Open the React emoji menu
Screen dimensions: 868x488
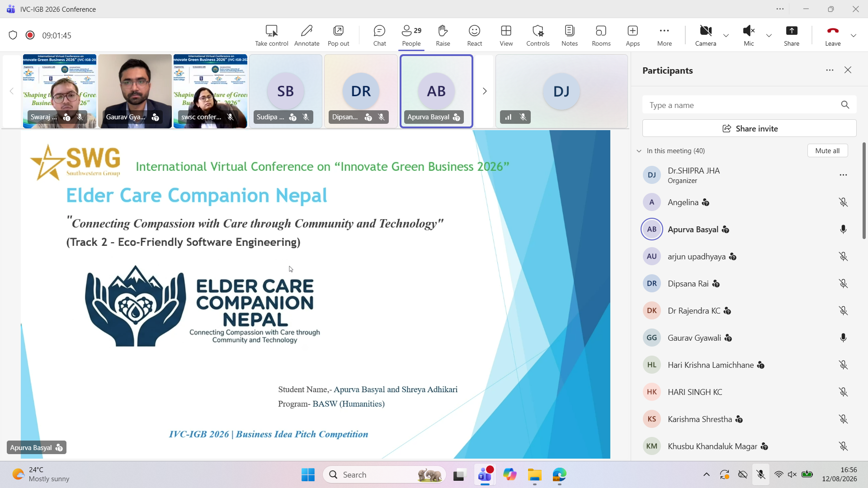[x=474, y=35]
